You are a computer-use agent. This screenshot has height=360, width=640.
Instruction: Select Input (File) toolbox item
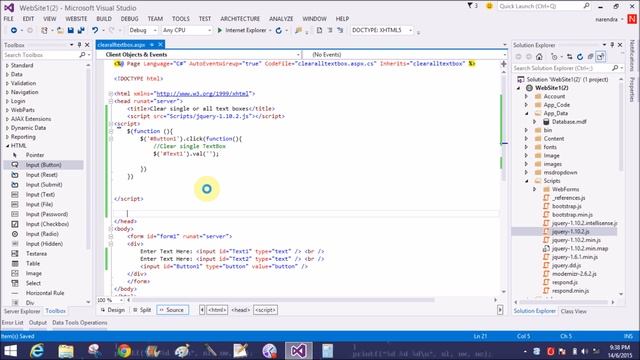[40, 204]
